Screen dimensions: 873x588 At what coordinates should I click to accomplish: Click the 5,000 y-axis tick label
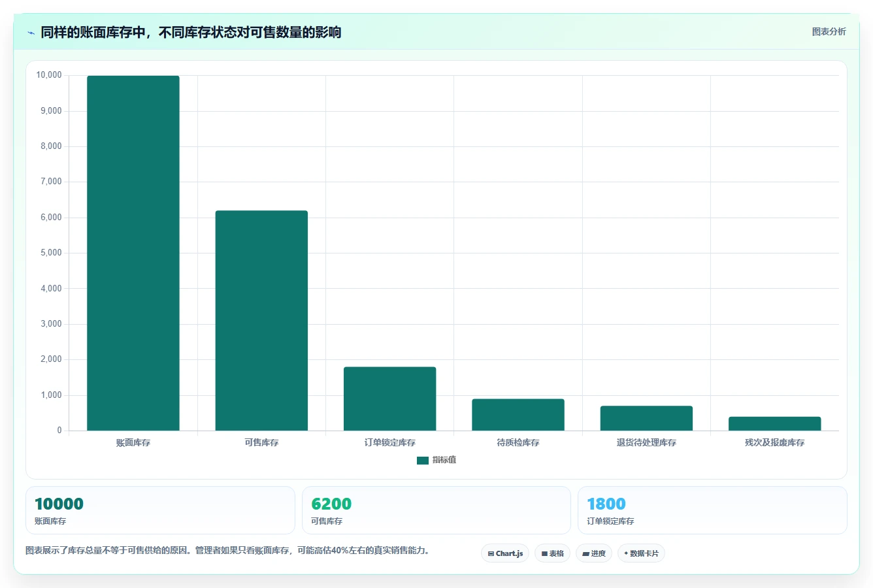51,253
